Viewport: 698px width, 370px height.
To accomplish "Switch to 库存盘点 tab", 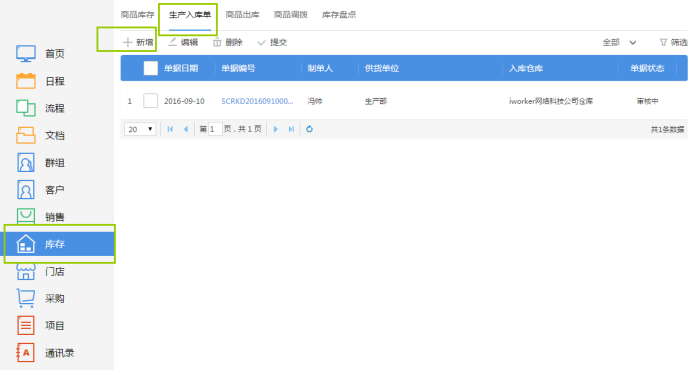I will click(x=339, y=15).
